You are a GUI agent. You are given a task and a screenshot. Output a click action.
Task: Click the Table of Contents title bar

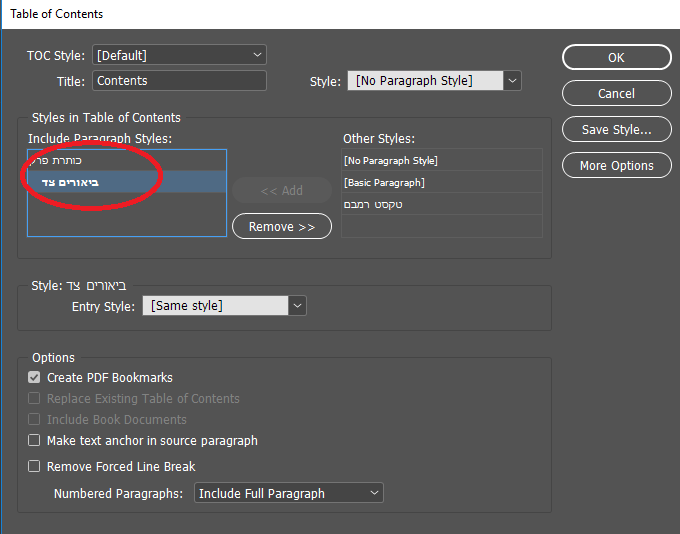[300, 14]
